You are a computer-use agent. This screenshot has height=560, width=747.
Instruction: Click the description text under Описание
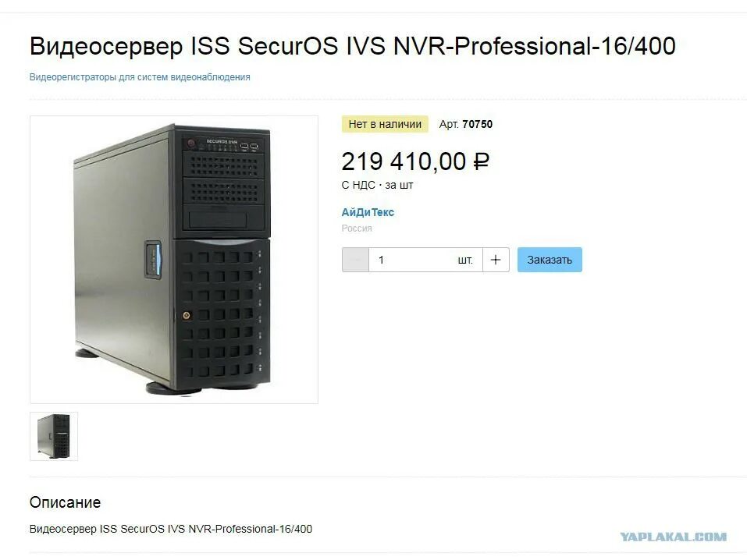[x=170, y=529]
